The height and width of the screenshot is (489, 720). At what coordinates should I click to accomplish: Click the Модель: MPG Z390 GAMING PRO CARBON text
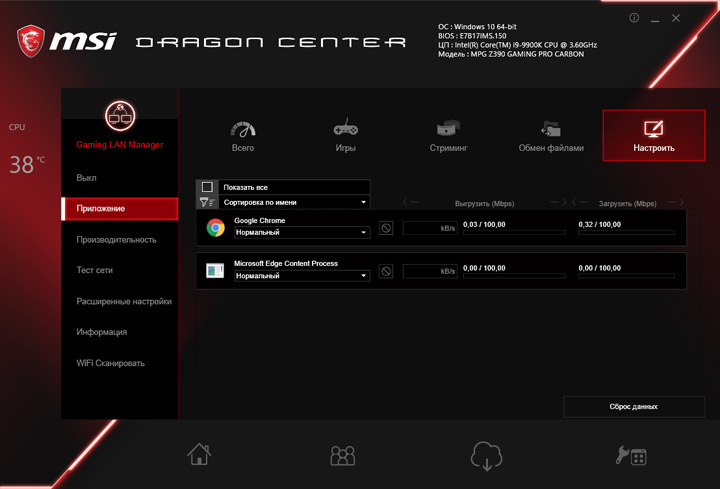(511, 54)
